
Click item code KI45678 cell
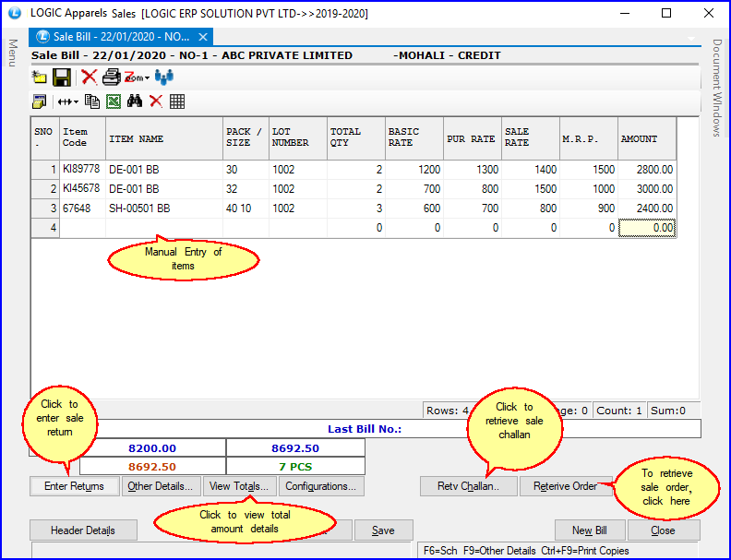pyautogui.click(x=82, y=189)
